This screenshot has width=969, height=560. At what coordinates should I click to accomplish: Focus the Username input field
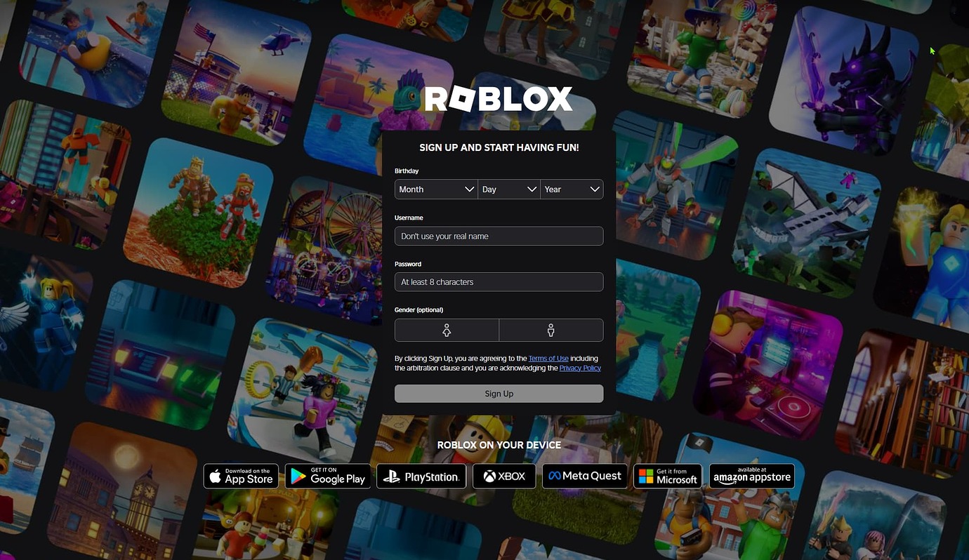(x=499, y=236)
